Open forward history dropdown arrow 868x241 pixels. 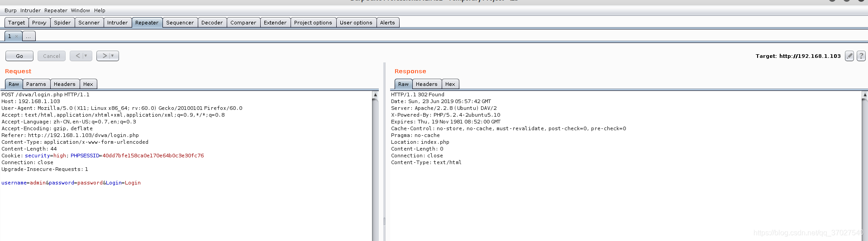click(113, 56)
